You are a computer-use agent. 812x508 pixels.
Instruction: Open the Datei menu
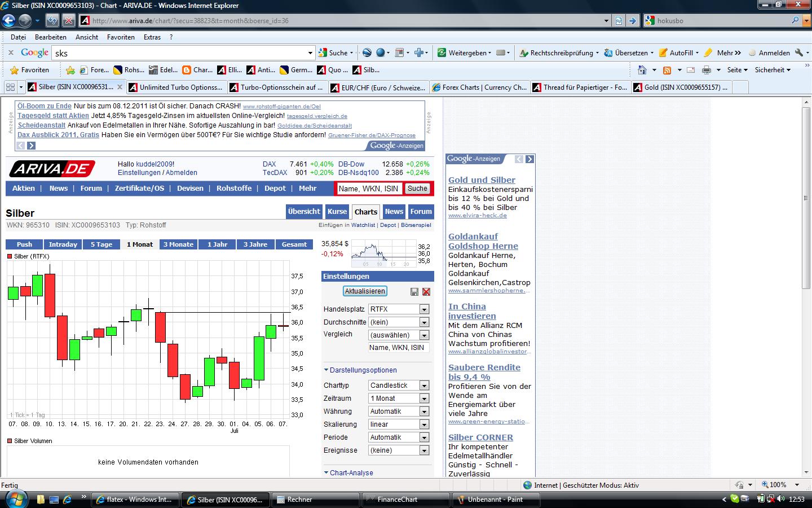click(x=18, y=37)
